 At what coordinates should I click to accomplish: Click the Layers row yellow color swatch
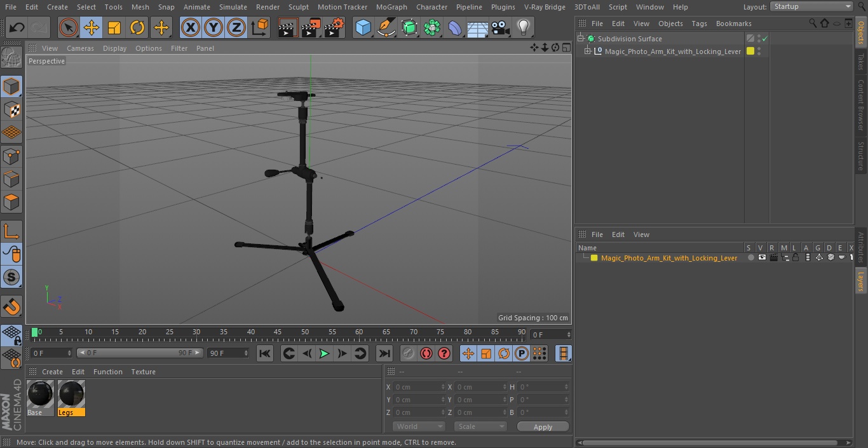[594, 258]
